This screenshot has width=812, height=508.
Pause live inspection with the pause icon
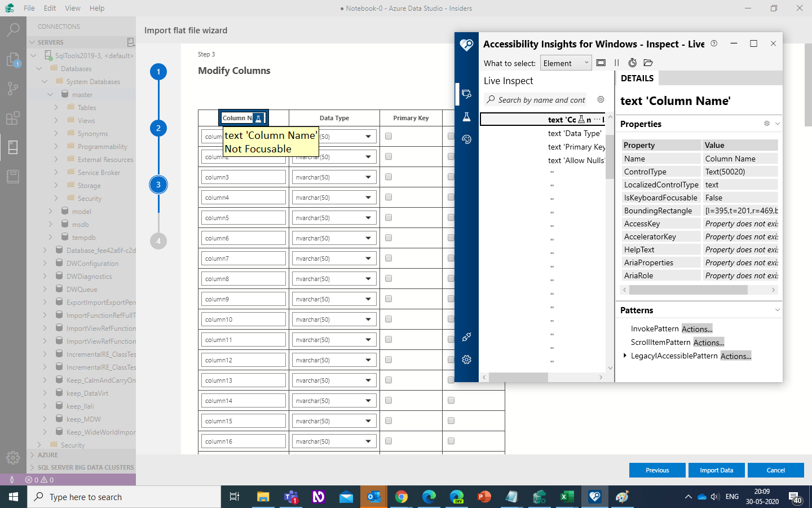click(617, 63)
